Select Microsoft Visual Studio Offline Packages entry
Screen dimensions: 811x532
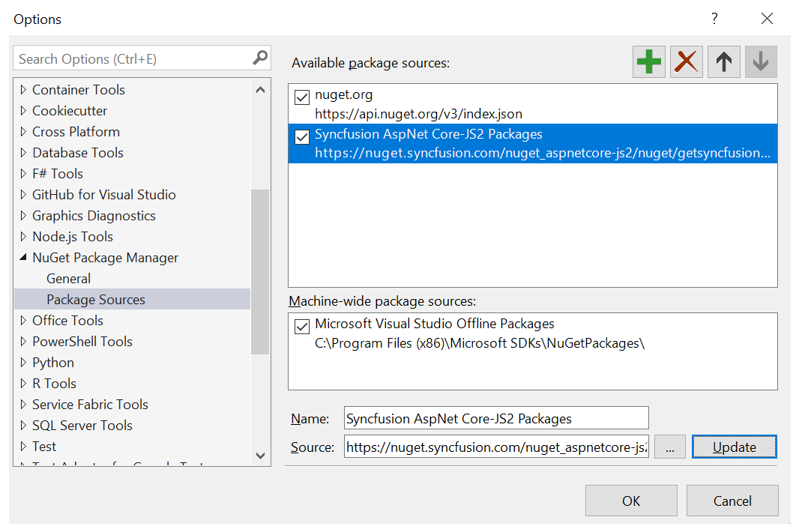click(x=435, y=324)
